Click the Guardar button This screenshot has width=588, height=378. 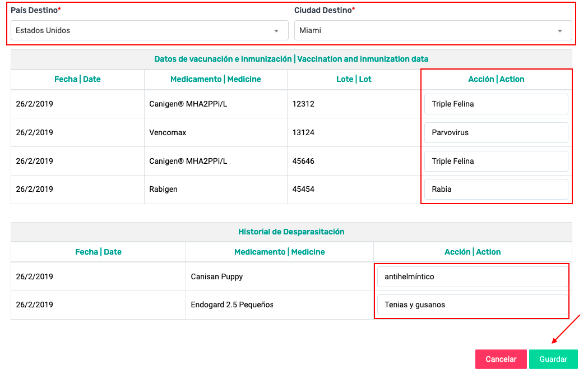point(553,359)
